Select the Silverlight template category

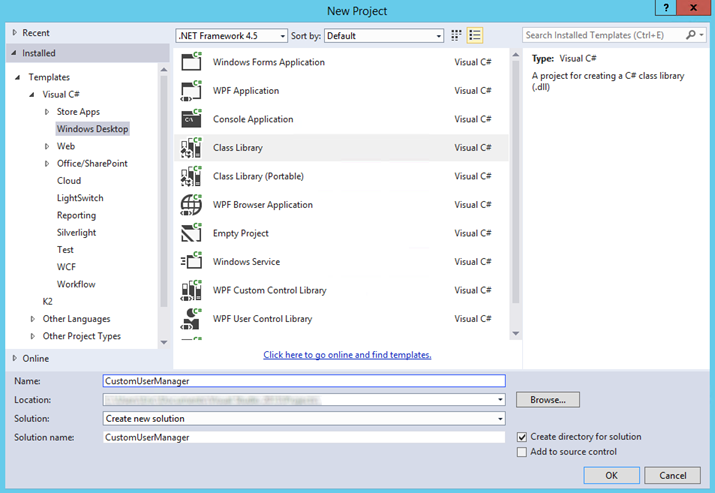tap(76, 233)
